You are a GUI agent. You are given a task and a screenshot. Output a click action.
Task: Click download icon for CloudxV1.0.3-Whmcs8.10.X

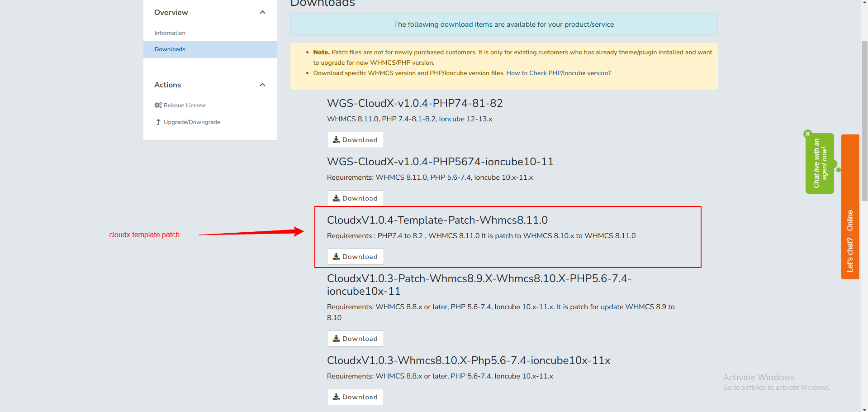click(336, 397)
